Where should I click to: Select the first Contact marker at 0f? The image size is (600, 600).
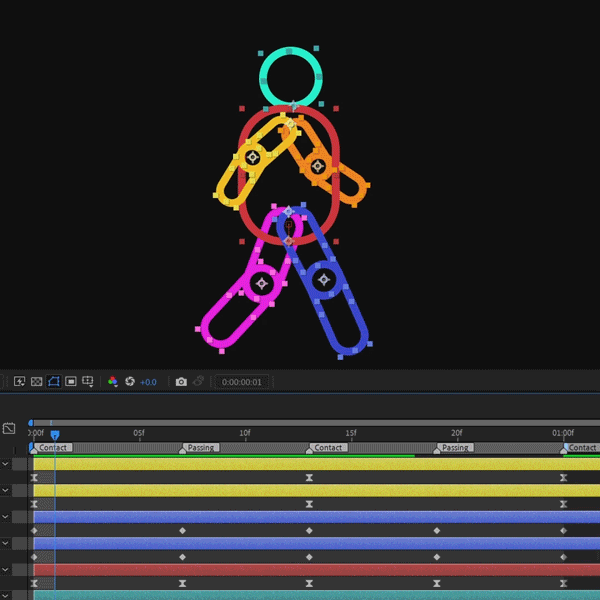point(53,447)
